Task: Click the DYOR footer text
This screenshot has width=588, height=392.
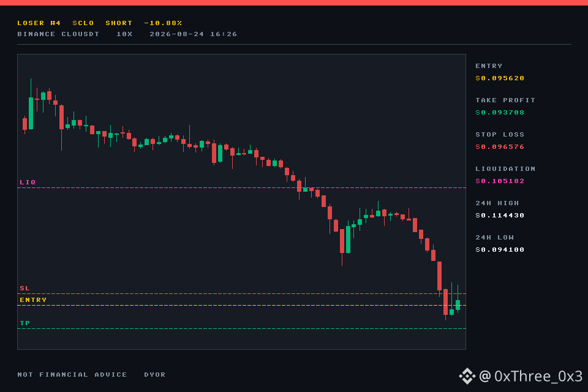Action: 155,375
